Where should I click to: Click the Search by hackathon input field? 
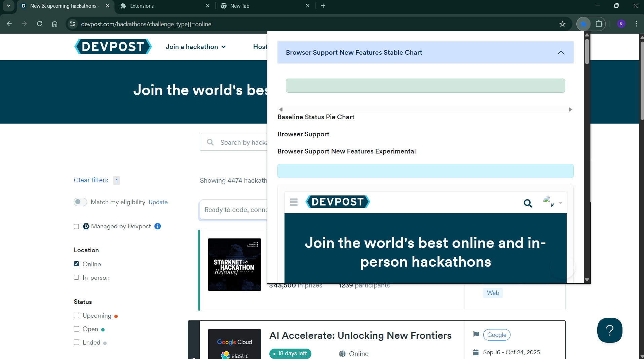click(x=234, y=142)
